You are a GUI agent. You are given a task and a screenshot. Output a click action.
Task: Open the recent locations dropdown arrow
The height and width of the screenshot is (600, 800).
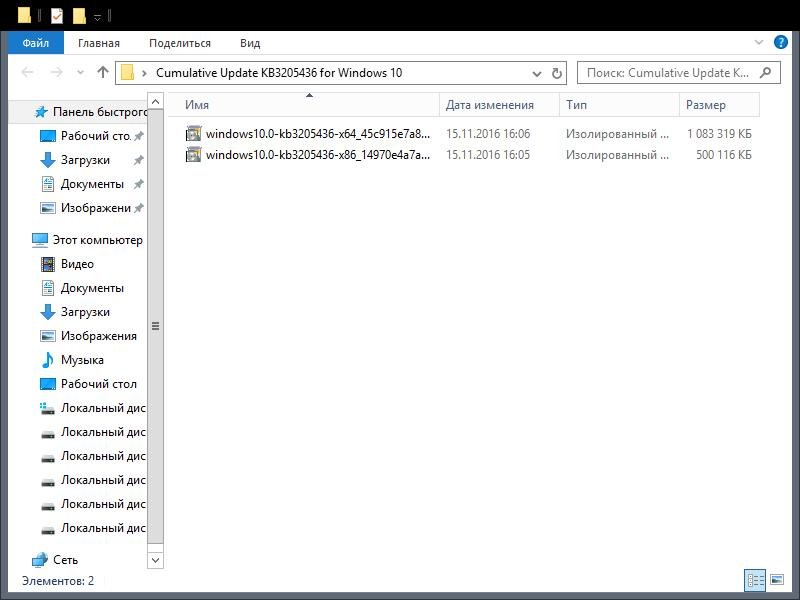[80, 73]
